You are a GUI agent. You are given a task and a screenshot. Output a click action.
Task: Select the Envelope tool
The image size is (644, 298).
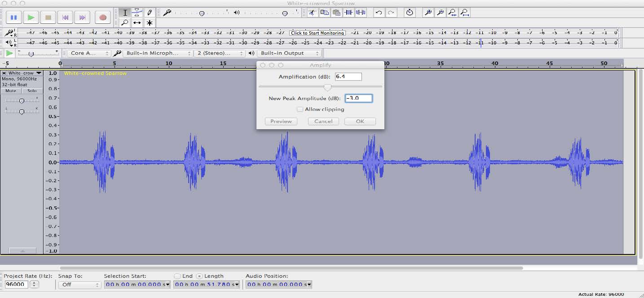(x=137, y=13)
